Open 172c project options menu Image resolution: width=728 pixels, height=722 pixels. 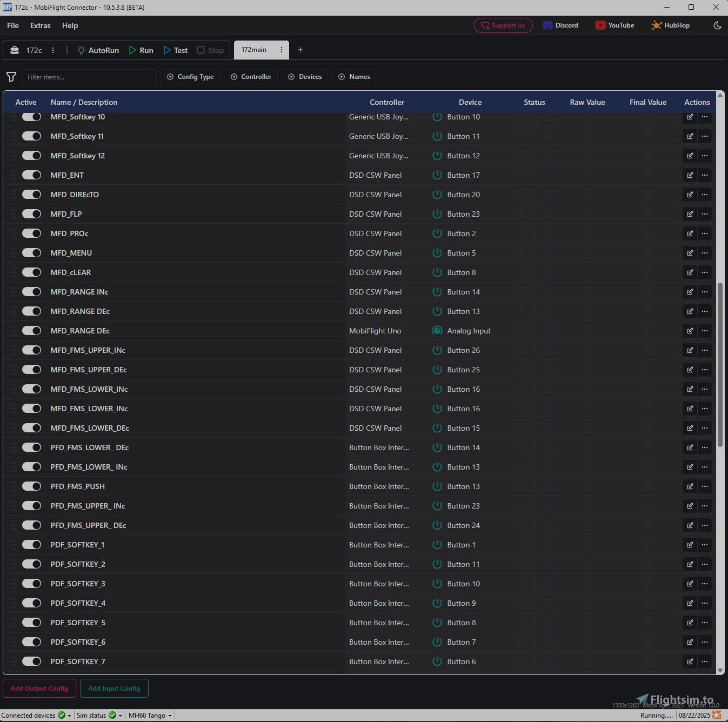(x=53, y=50)
